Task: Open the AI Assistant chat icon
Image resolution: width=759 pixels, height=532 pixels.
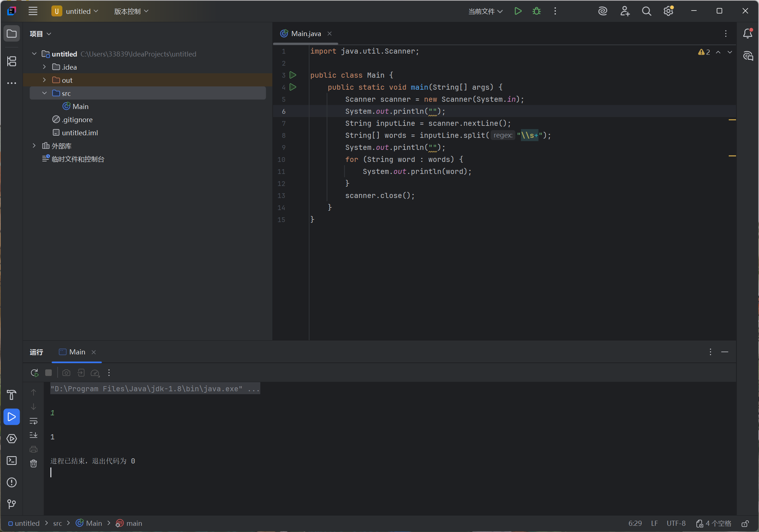Action: tap(748, 56)
